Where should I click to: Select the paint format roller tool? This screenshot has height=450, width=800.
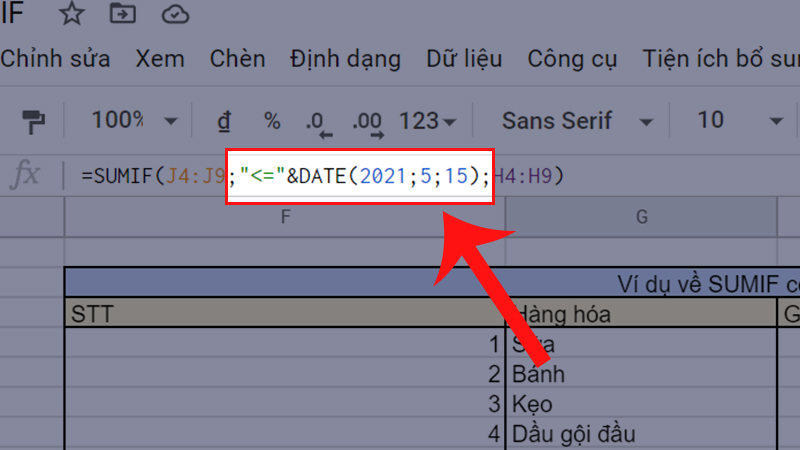(33, 121)
